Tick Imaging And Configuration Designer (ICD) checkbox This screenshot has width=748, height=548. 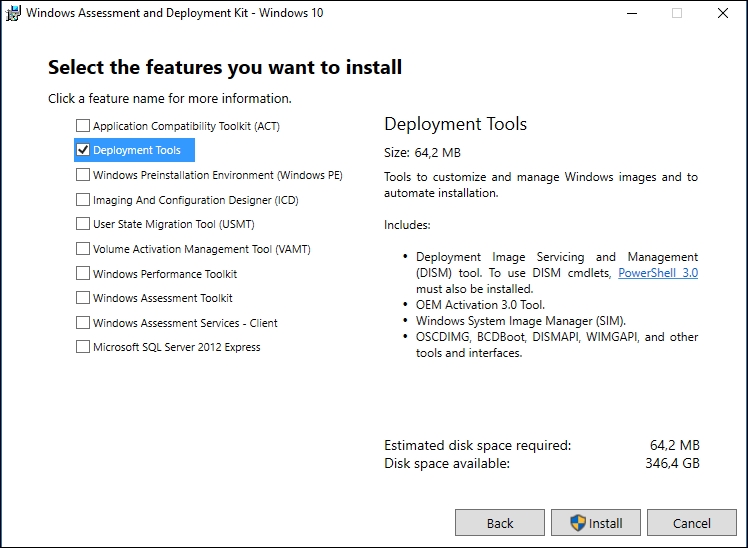(x=83, y=200)
